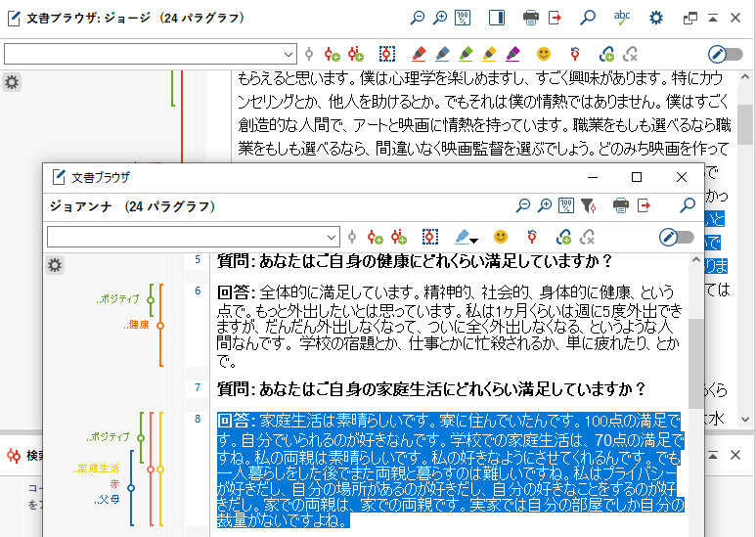Code in-vivo in ジョアンナ toolbar
Screen dimensions: 756x537
399,237
